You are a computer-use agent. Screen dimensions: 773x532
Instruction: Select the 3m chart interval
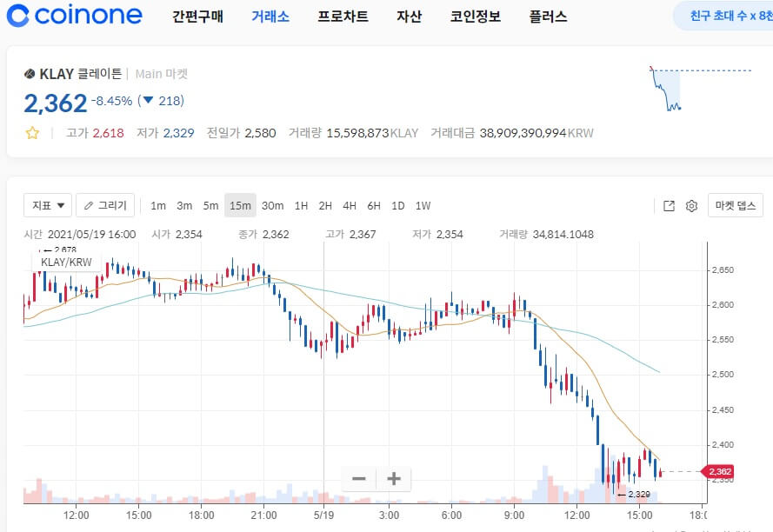tap(184, 206)
